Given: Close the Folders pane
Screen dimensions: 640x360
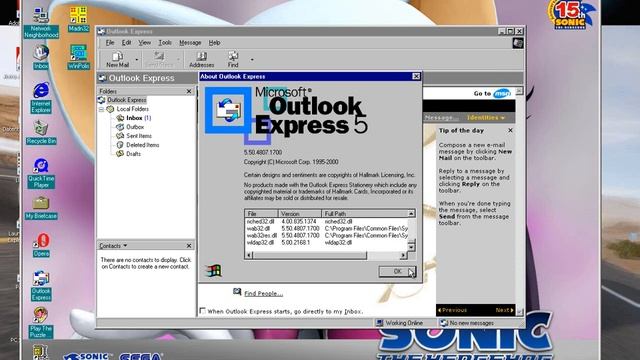Looking at the screenshot, I should click(x=189, y=91).
